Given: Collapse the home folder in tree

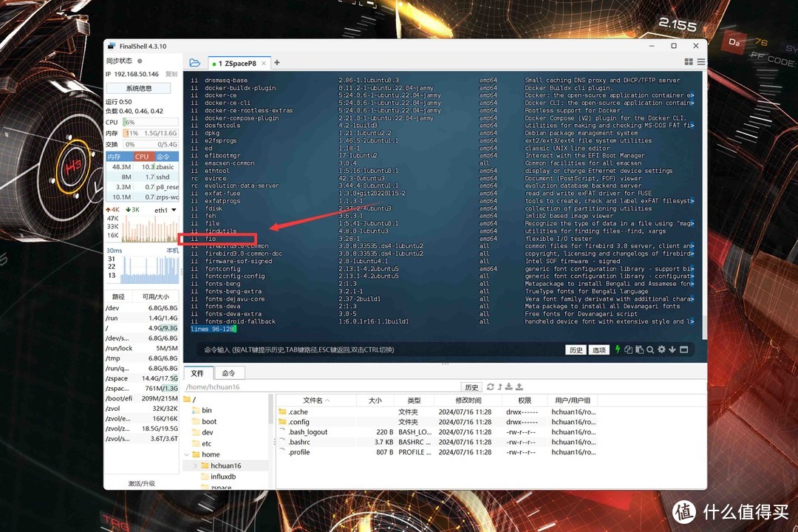Looking at the screenshot, I should pyautogui.click(x=186, y=454).
